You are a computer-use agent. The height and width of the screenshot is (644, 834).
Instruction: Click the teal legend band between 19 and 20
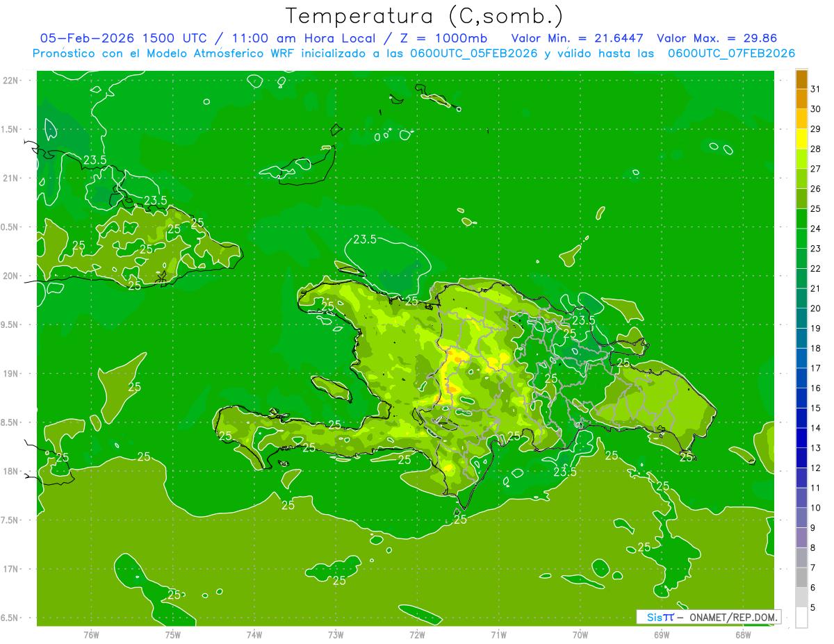click(x=801, y=318)
